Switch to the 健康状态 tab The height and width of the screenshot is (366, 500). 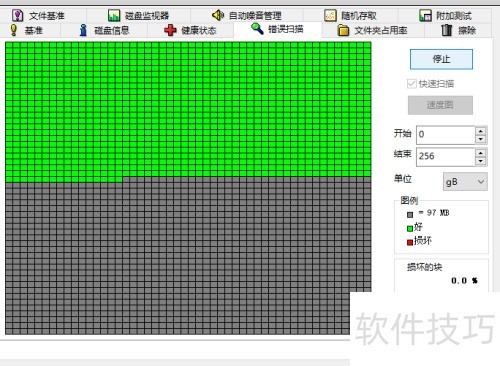click(191, 30)
